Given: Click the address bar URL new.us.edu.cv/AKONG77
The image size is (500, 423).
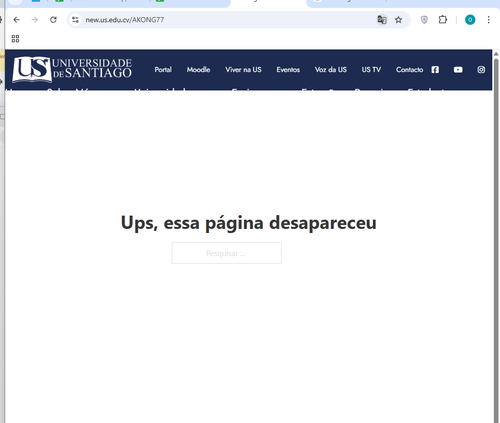Looking at the screenshot, I should 125,20.
